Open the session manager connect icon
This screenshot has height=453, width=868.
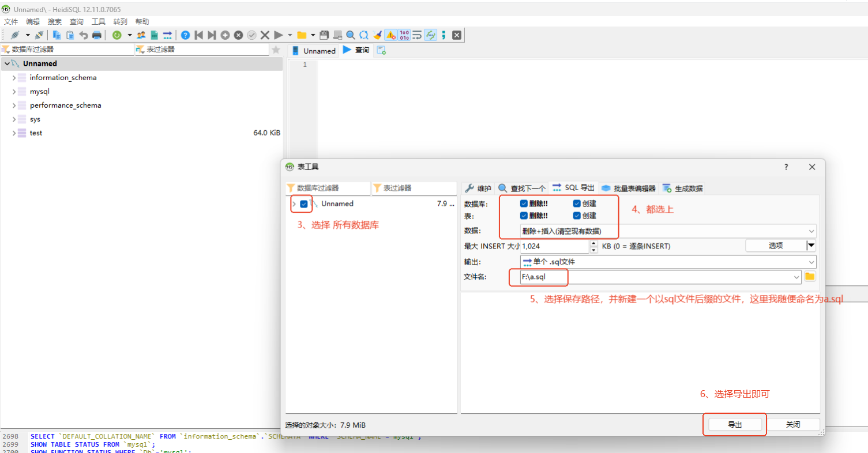15,35
